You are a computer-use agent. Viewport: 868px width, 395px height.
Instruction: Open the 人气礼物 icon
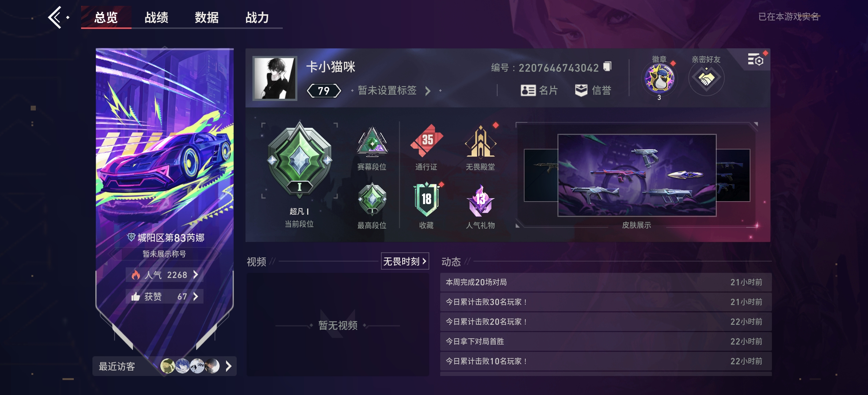[x=480, y=201]
